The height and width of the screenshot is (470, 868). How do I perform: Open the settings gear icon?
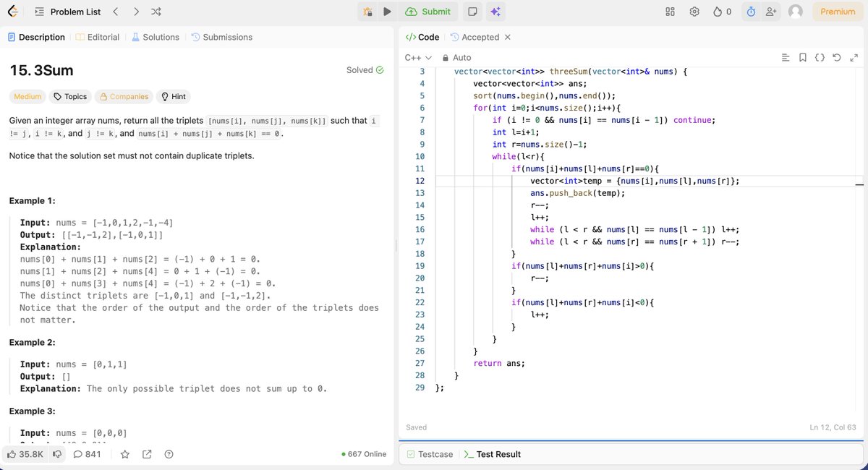click(694, 12)
